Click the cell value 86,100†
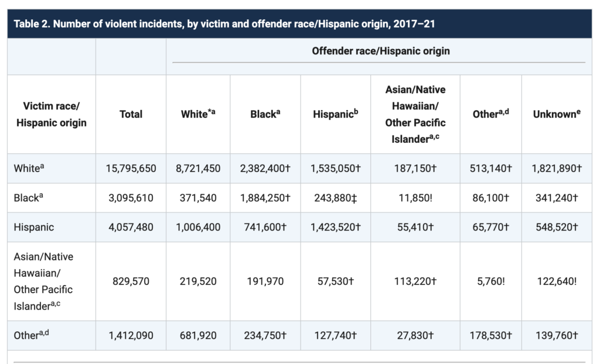600x364 pixels. 490,198
